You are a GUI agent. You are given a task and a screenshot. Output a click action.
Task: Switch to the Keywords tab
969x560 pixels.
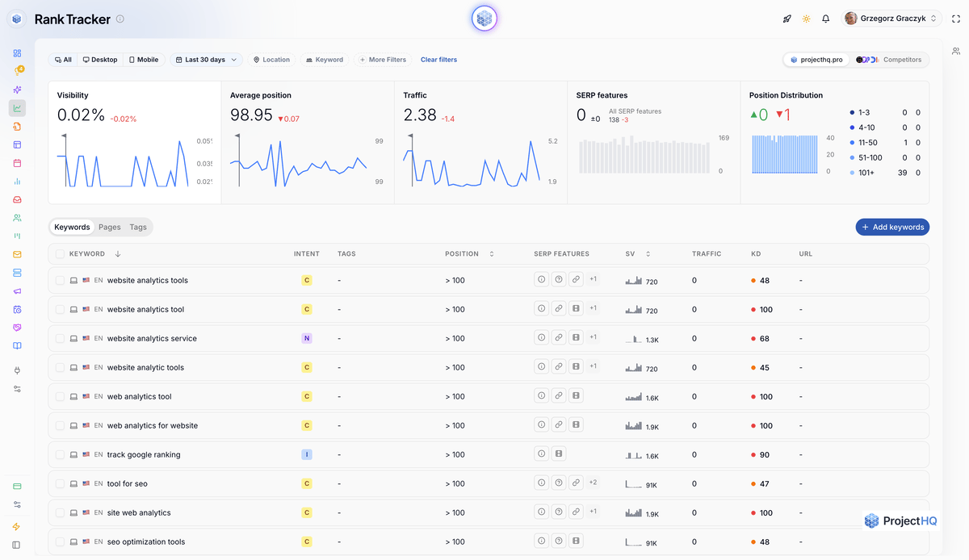[72, 227]
